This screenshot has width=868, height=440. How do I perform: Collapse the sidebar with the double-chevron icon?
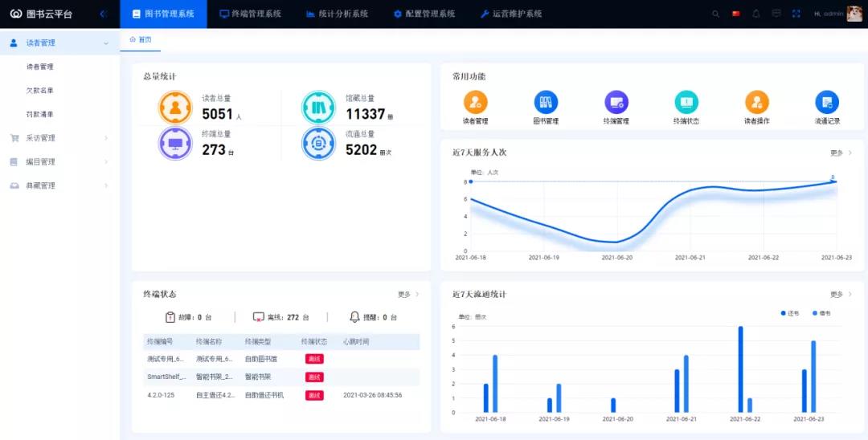[x=103, y=14]
